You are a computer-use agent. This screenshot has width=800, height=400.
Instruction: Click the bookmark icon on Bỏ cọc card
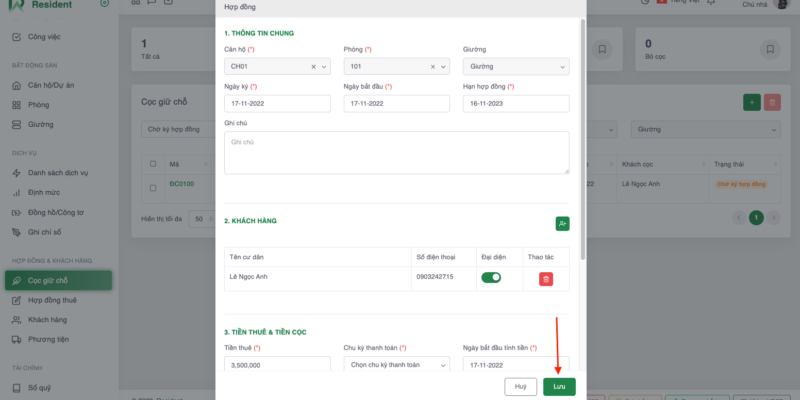pos(768,48)
